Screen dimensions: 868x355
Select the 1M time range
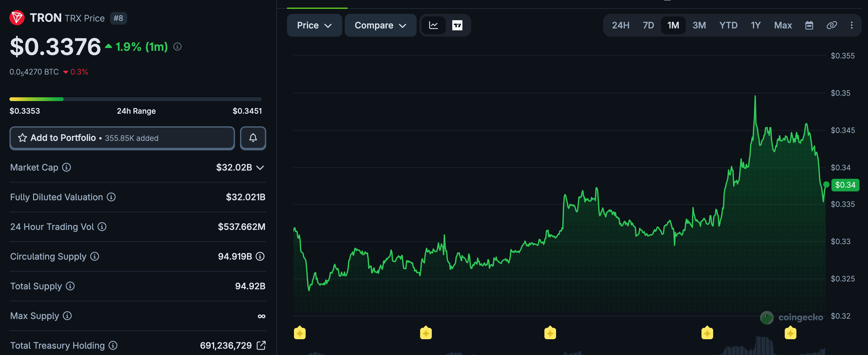(673, 25)
